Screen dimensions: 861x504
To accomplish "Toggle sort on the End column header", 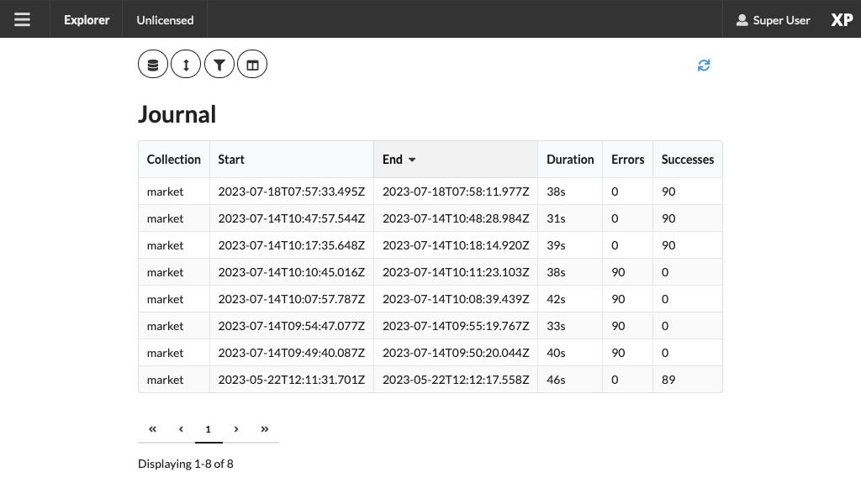I will coord(455,160).
